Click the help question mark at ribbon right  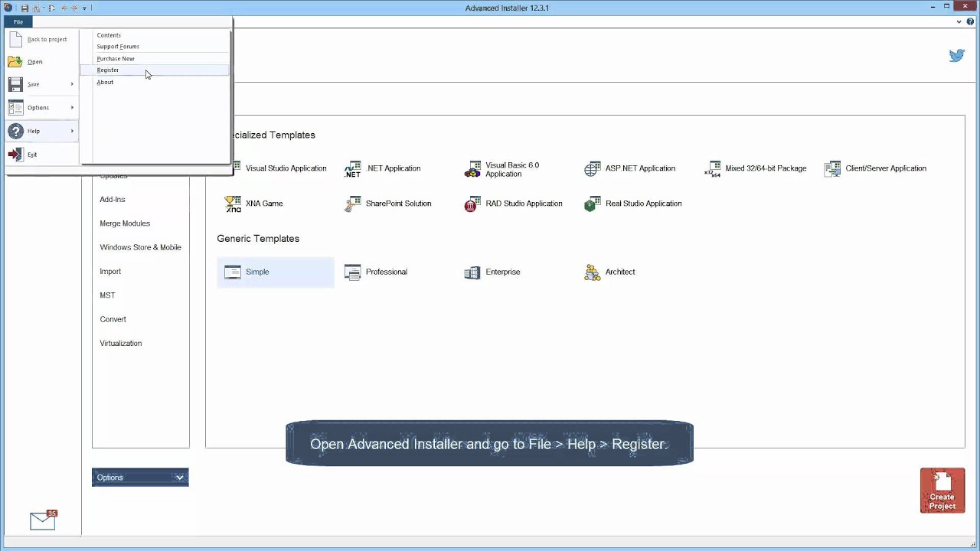[970, 22]
